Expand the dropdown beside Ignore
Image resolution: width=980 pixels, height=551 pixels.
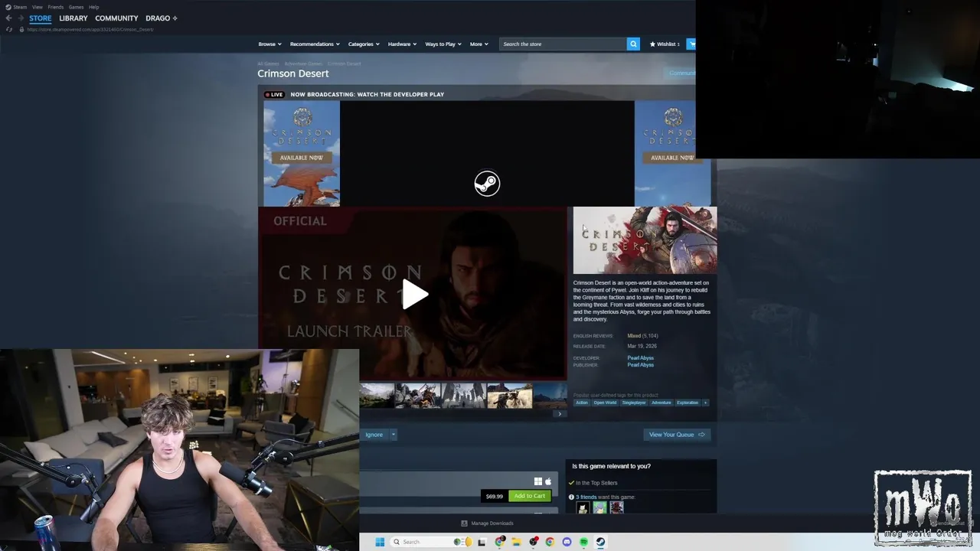click(x=394, y=435)
